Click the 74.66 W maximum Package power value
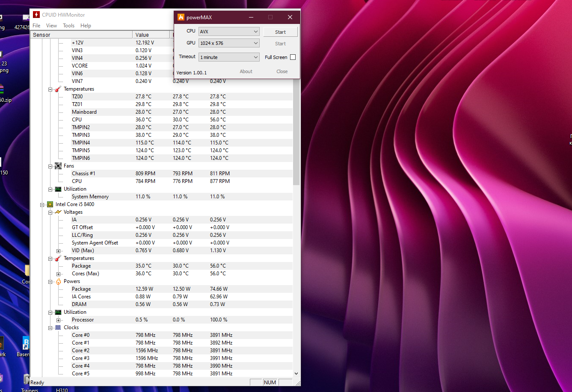572x392 pixels. point(219,289)
